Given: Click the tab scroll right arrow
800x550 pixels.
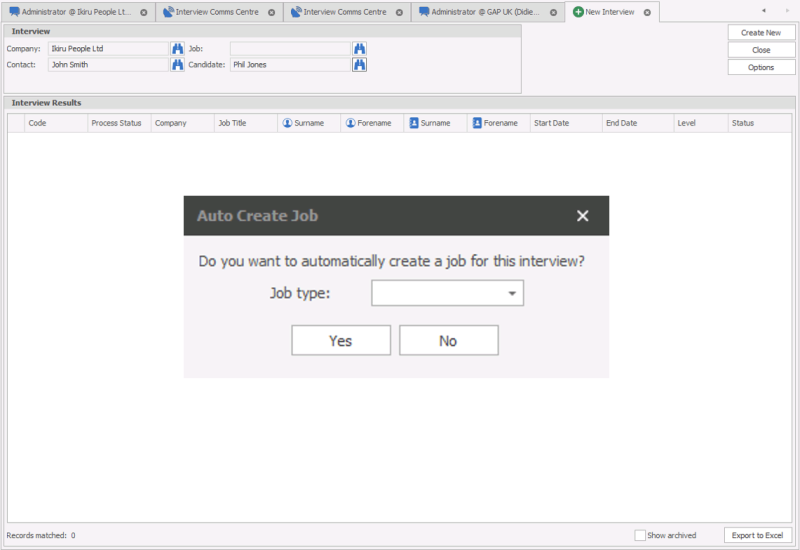Looking at the screenshot, I should [x=781, y=11].
